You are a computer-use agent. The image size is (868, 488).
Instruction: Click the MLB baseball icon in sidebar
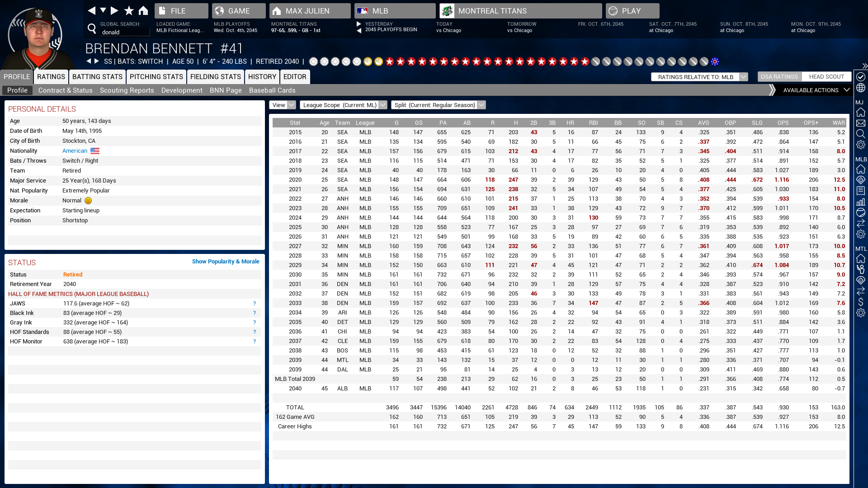[861, 212]
